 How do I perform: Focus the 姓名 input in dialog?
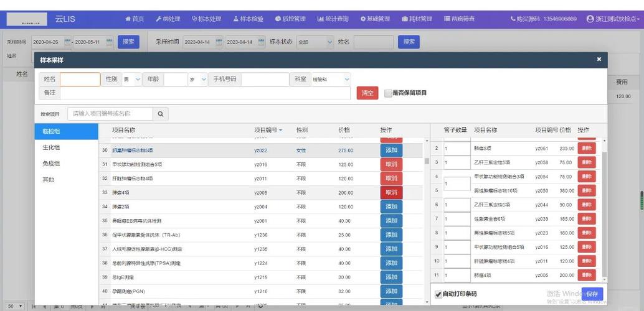tap(80, 80)
